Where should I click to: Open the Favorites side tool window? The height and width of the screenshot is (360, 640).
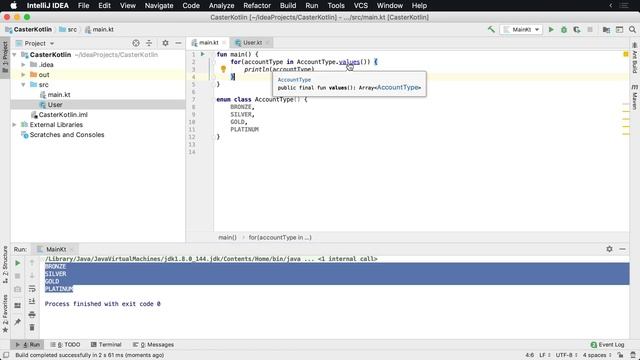5,313
